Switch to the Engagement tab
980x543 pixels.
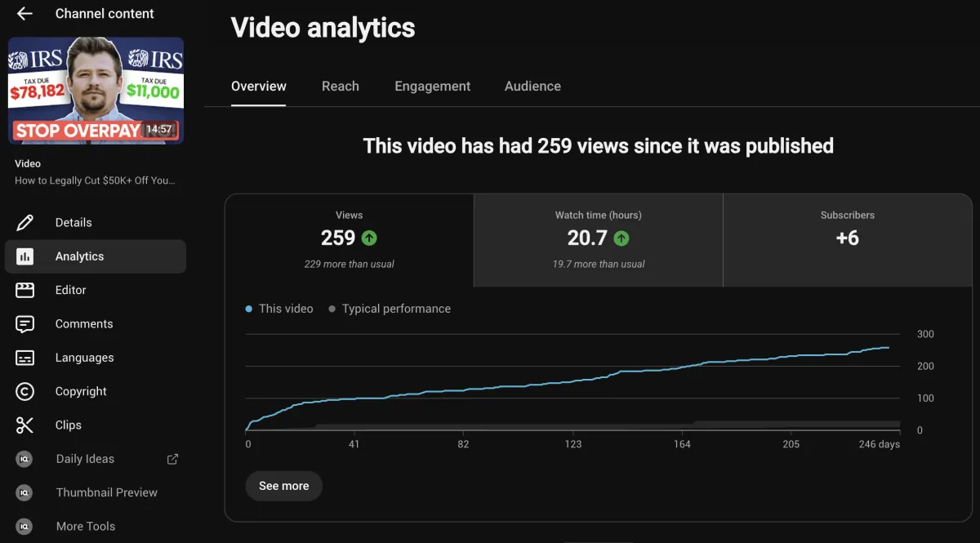click(x=433, y=86)
